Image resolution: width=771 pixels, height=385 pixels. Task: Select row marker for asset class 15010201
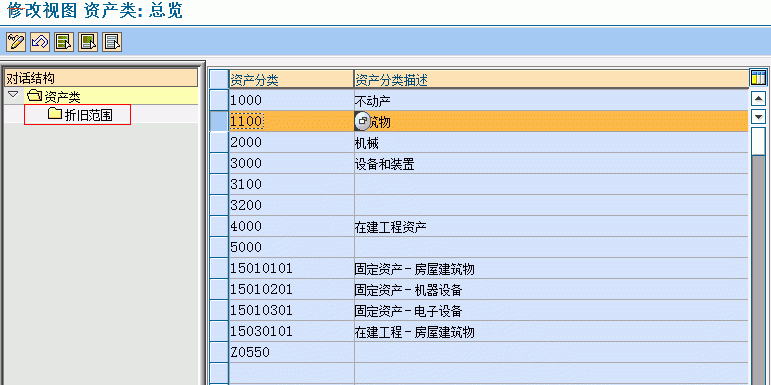[219, 289]
